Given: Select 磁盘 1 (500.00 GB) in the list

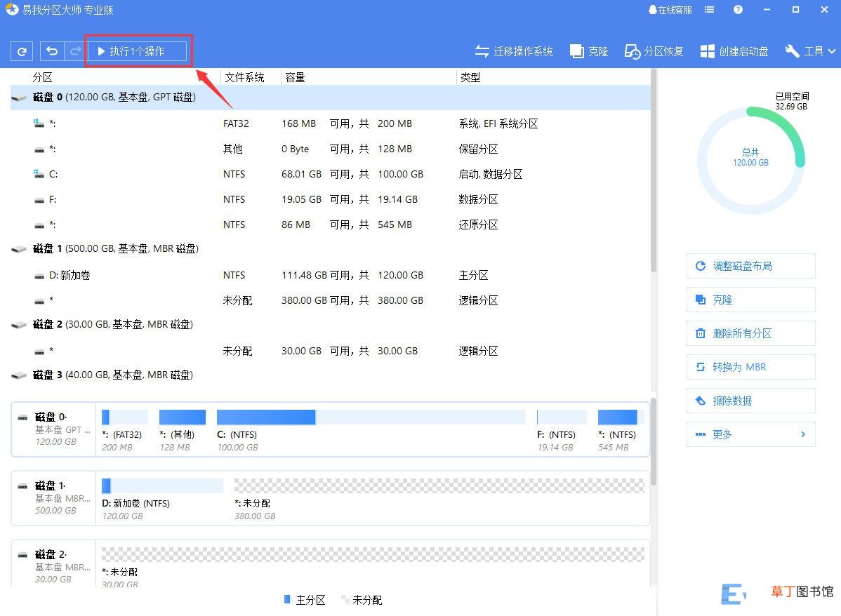Looking at the screenshot, I should tap(331, 249).
